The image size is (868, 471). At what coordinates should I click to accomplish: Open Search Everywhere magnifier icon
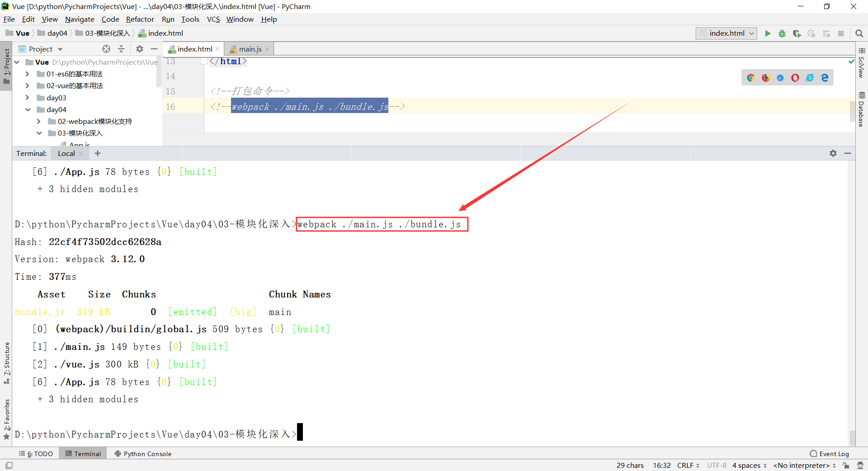pos(859,33)
